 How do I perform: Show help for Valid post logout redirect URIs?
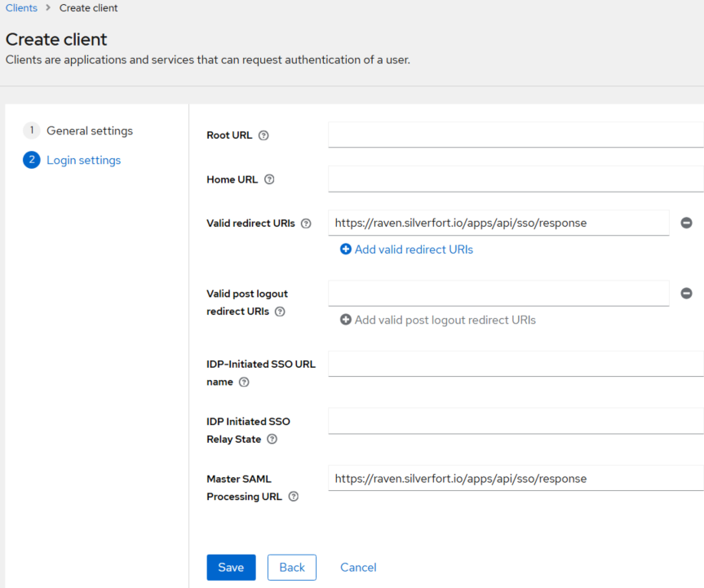(x=280, y=312)
